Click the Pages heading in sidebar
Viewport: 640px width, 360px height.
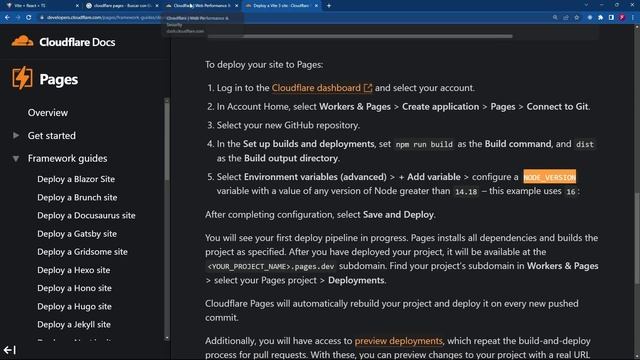[59, 80]
